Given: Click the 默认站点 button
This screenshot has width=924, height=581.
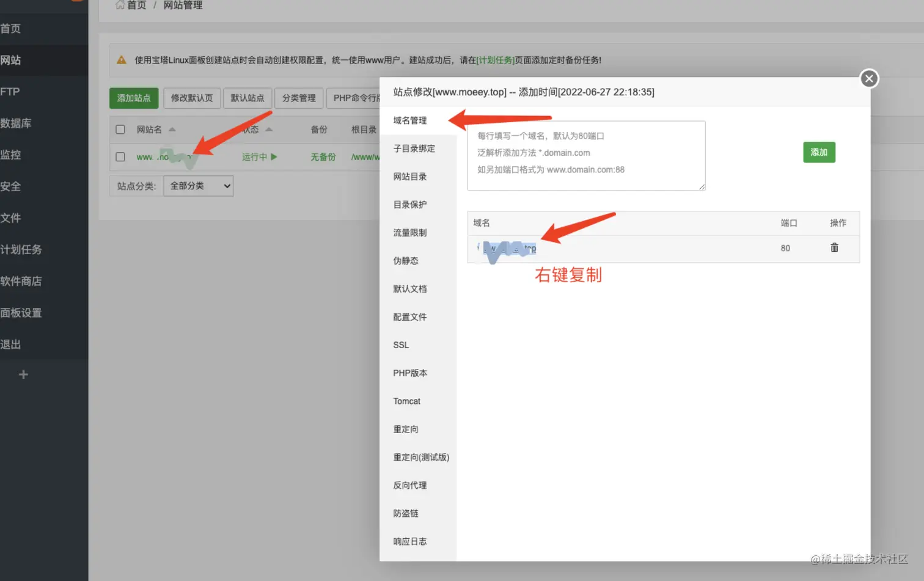Looking at the screenshot, I should pos(248,98).
